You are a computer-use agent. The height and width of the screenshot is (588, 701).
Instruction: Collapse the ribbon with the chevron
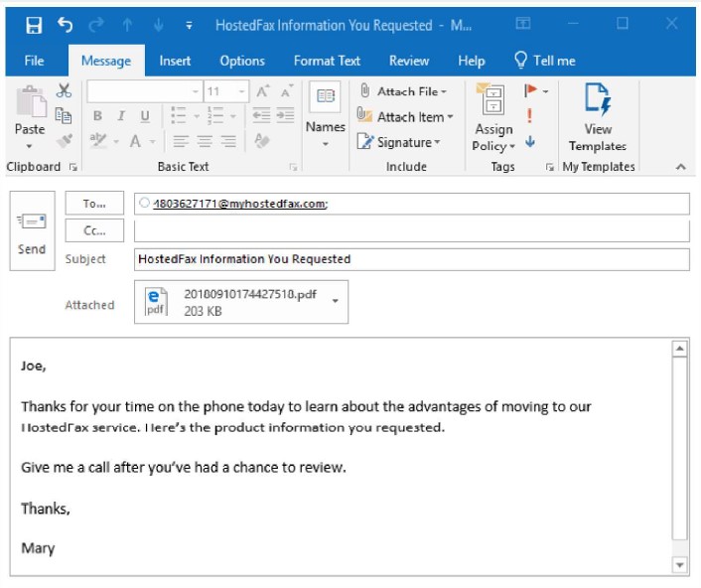tap(680, 167)
